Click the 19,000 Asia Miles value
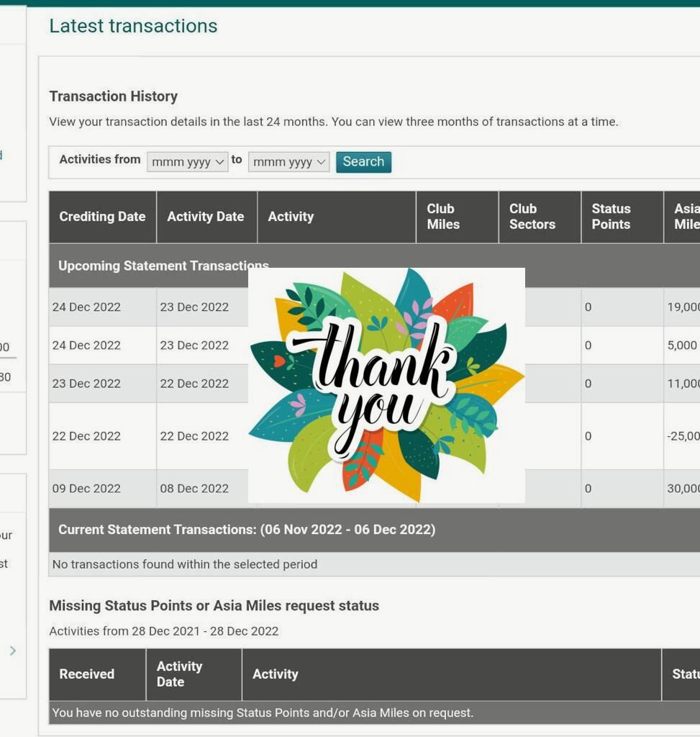Viewport: 700px width, 737px height. [683, 307]
